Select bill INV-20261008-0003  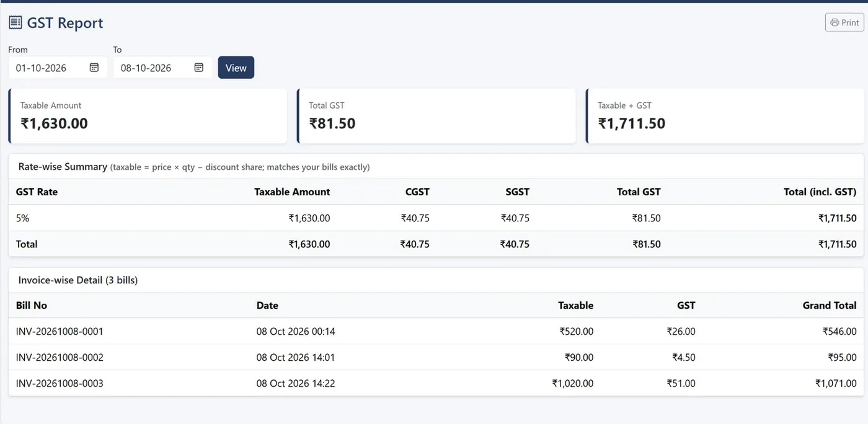click(60, 384)
